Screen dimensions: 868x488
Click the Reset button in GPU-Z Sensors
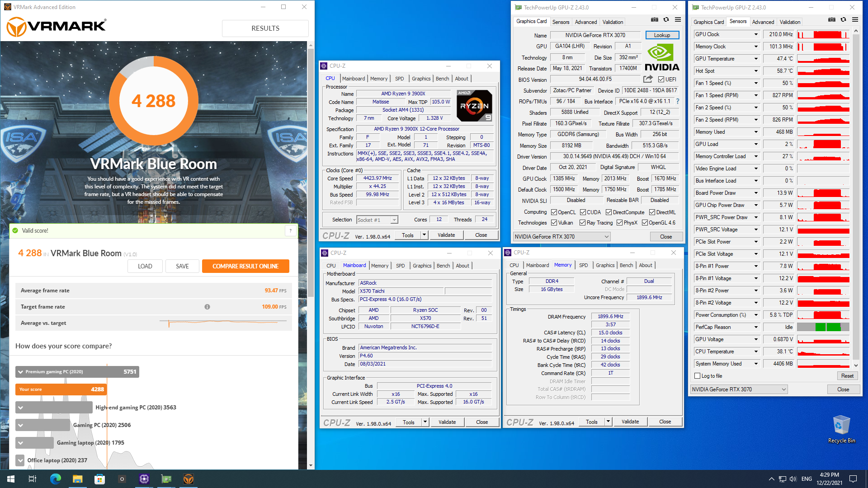click(x=847, y=376)
